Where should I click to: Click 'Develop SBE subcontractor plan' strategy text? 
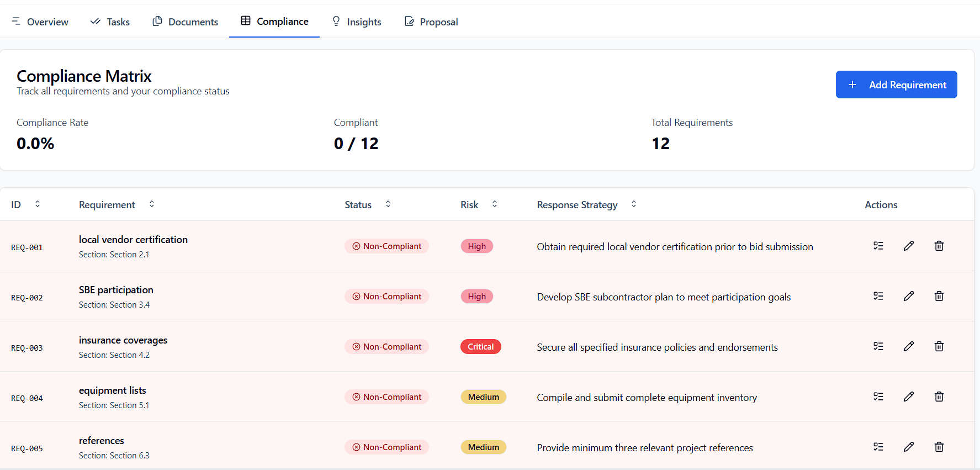click(x=664, y=297)
